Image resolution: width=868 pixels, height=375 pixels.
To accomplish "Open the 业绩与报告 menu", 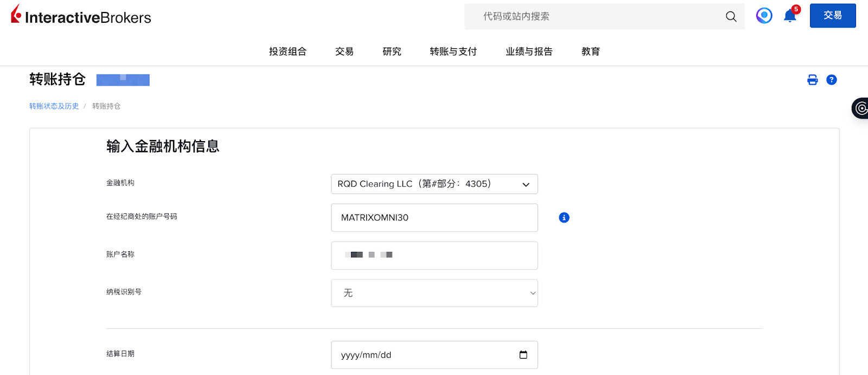I will pyautogui.click(x=529, y=52).
